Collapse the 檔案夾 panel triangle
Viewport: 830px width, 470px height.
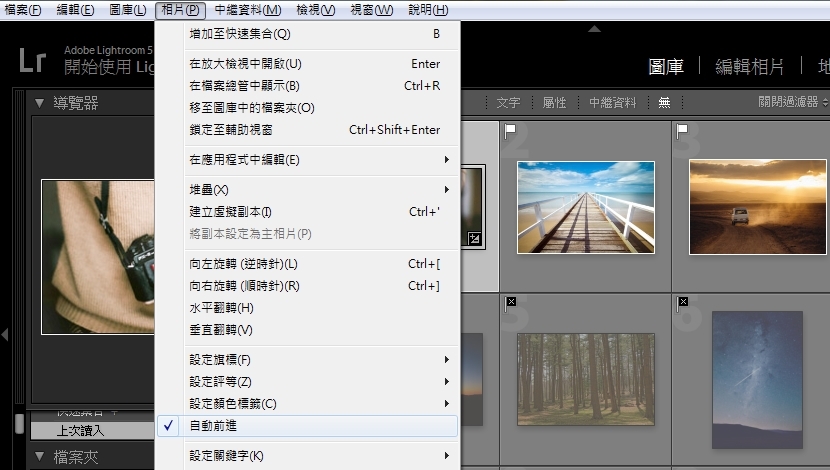[39, 456]
